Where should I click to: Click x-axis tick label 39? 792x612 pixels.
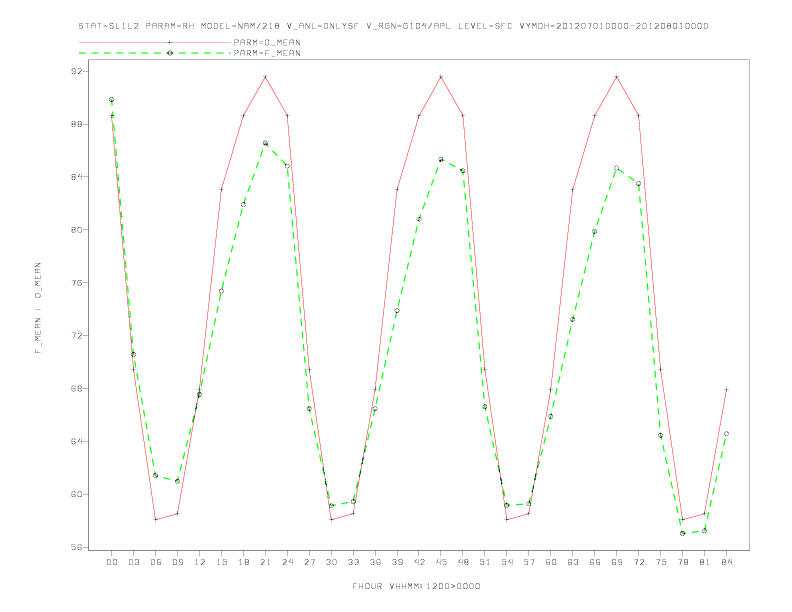pyautogui.click(x=397, y=562)
